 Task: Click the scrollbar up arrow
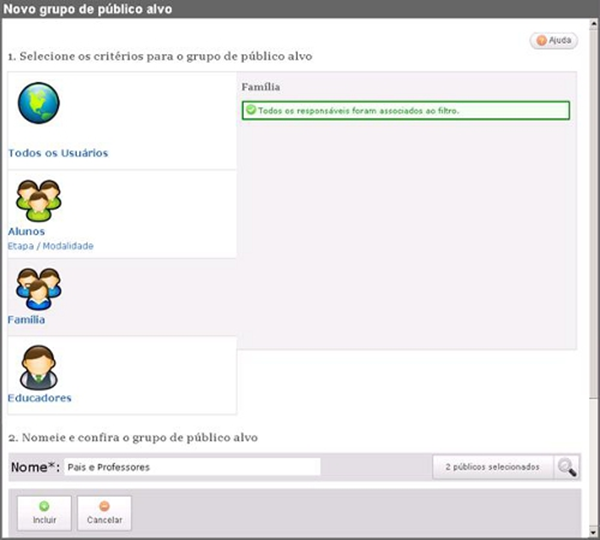[x=593, y=24]
